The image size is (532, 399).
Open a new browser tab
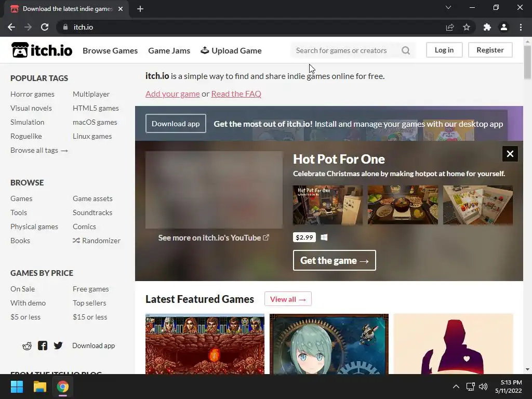[140, 9]
